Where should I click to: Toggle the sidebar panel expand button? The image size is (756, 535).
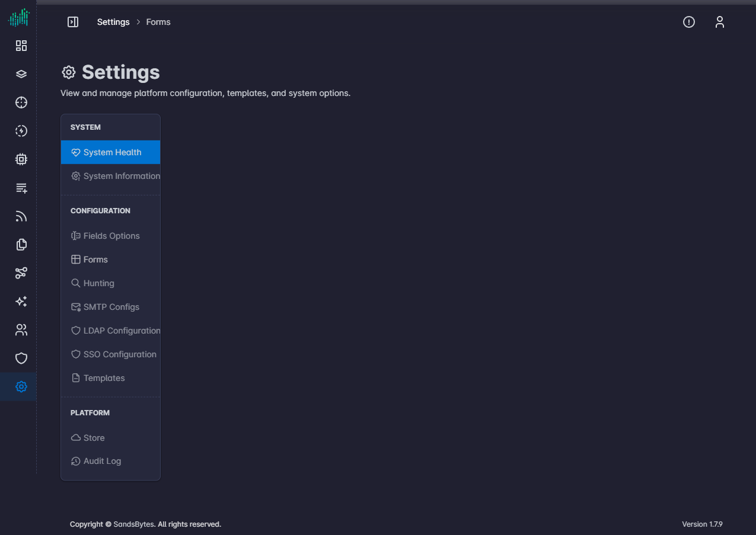coord(73,22)
